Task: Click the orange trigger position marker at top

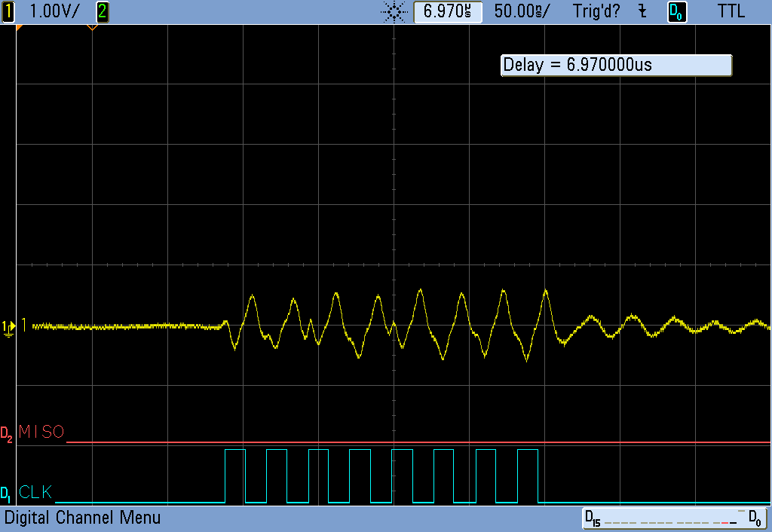Action: point(92,28)
